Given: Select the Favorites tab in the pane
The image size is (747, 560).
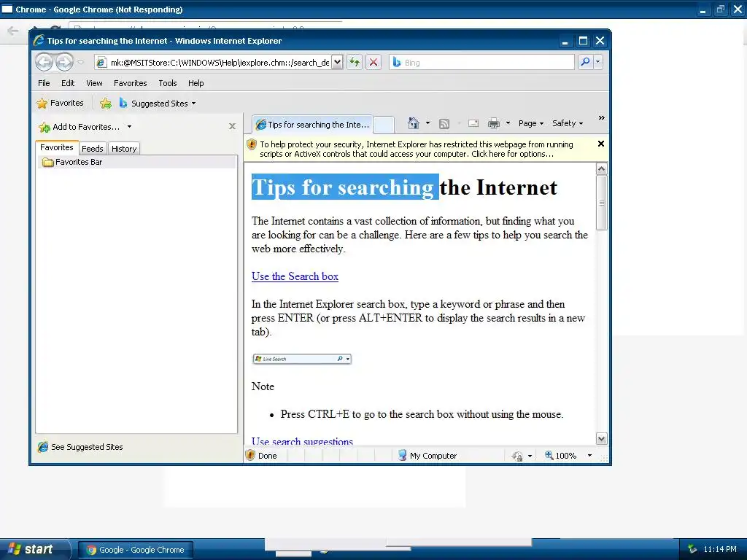Looking at the screenshot, I should pyautogui.click(x=57, y=147).
